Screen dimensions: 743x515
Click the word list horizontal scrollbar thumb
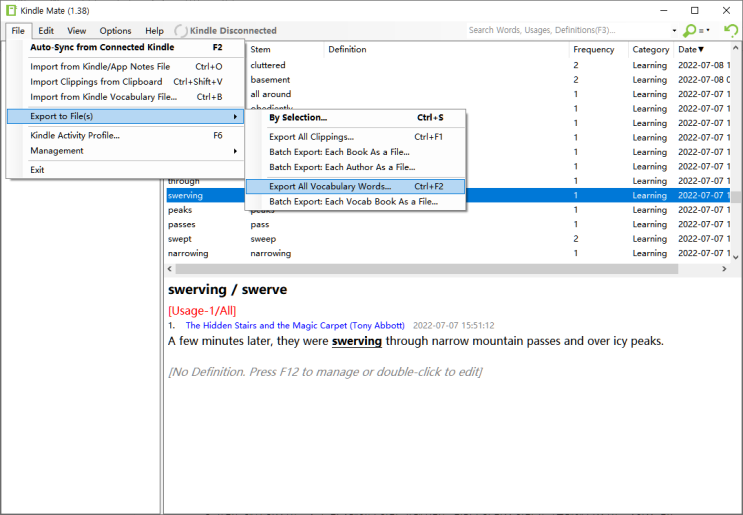tap(426, 269)
